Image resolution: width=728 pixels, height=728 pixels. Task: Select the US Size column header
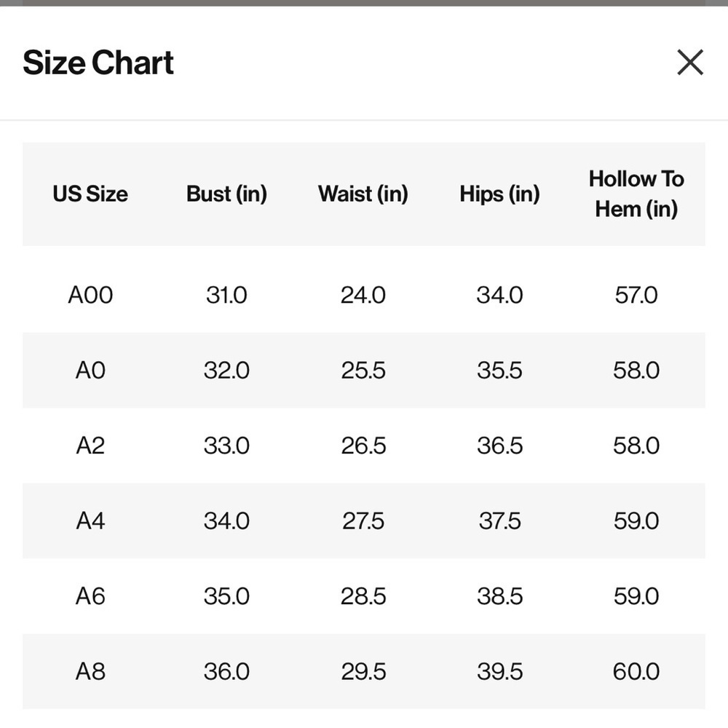(x=90, y=194)
